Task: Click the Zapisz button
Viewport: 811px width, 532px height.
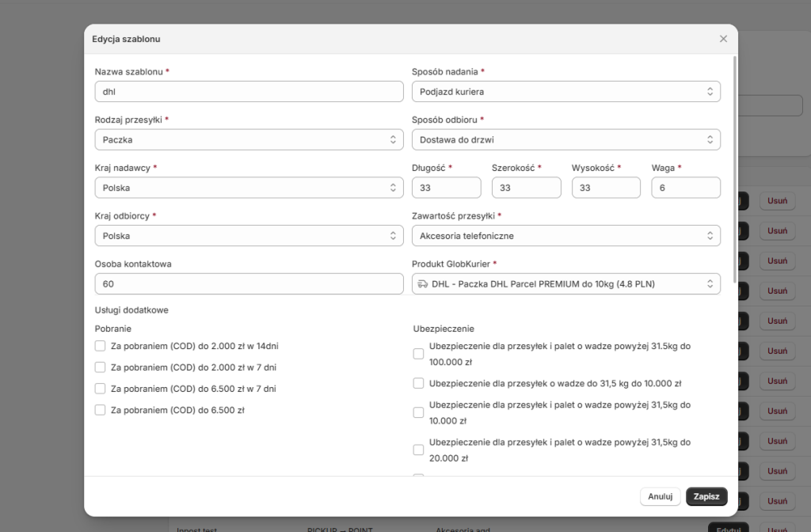Action: click(x=706, y=496)
